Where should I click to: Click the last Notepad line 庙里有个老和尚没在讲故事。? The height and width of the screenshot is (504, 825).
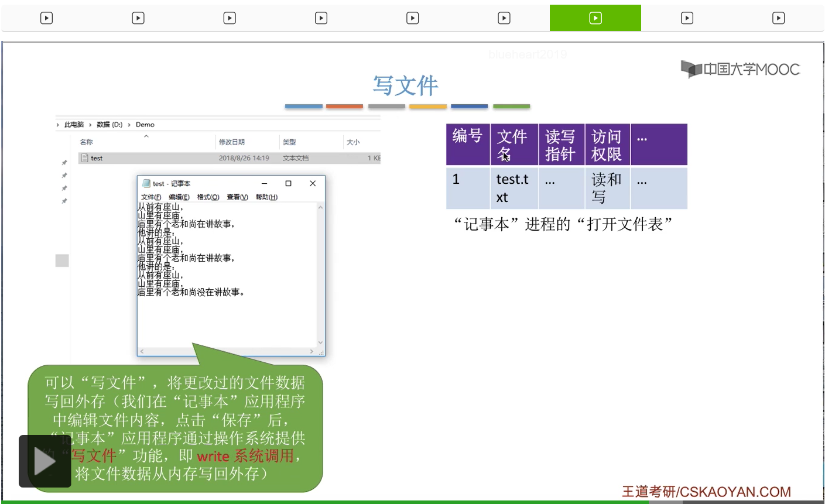191,292
